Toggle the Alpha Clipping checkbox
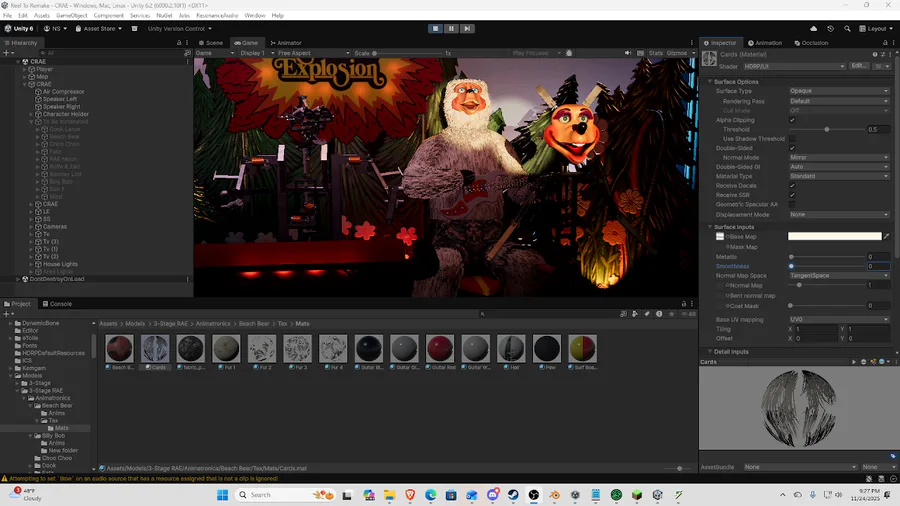The height and width of the screenshot is (506, 900). click(x=792, y=120)
